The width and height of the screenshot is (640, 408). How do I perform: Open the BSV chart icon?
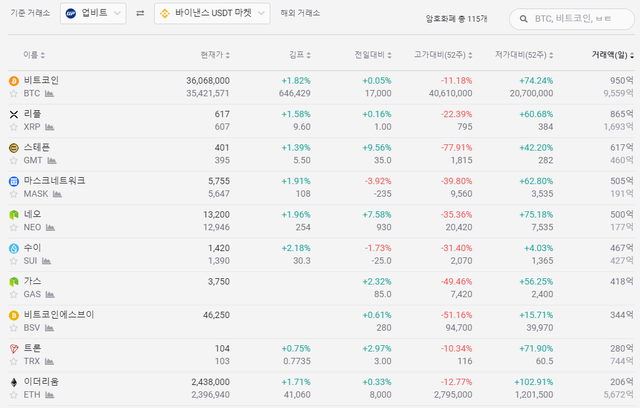49,328
